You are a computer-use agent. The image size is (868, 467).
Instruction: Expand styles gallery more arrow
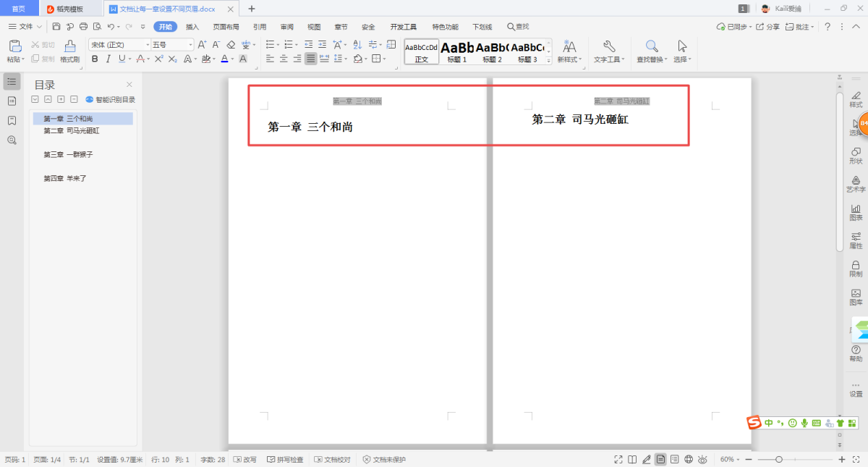tap(548, 61)
